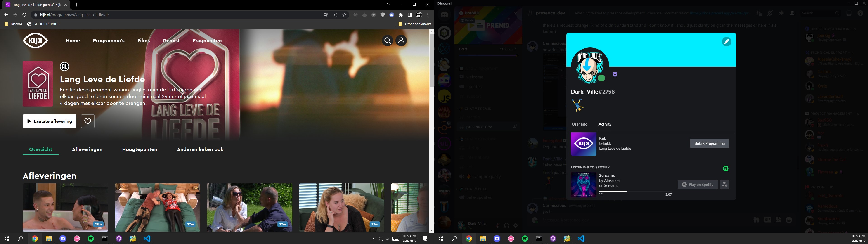Open gift icon in Discord message bar

756,220
